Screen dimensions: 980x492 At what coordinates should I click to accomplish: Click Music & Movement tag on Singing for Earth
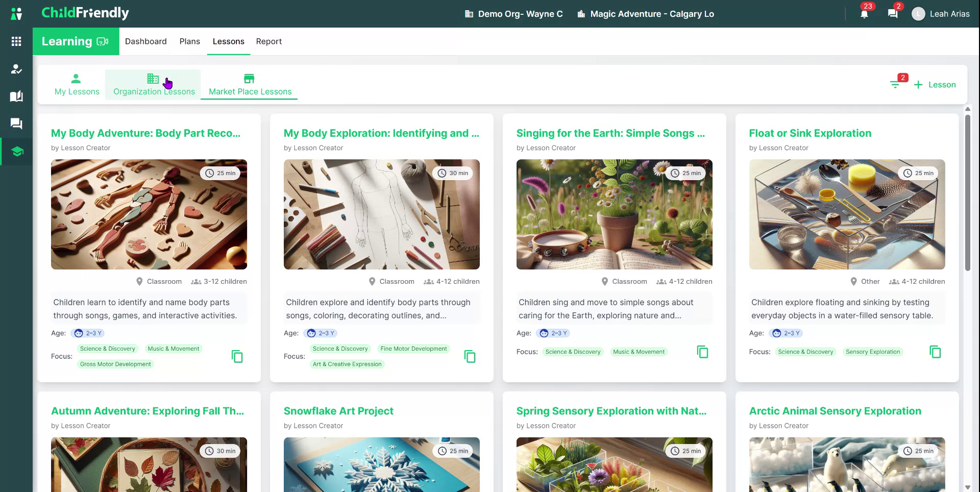(x=639, y=352)
